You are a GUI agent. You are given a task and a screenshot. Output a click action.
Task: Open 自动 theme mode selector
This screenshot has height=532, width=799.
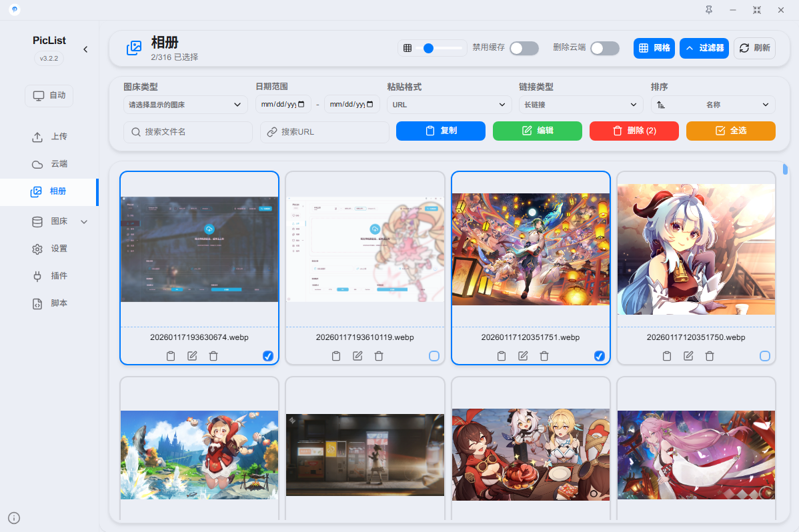49,95
